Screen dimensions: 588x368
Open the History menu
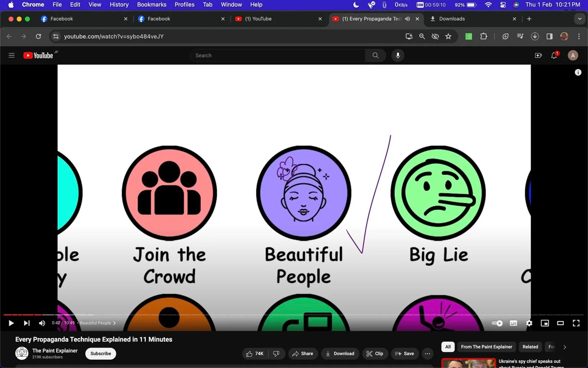119,5
